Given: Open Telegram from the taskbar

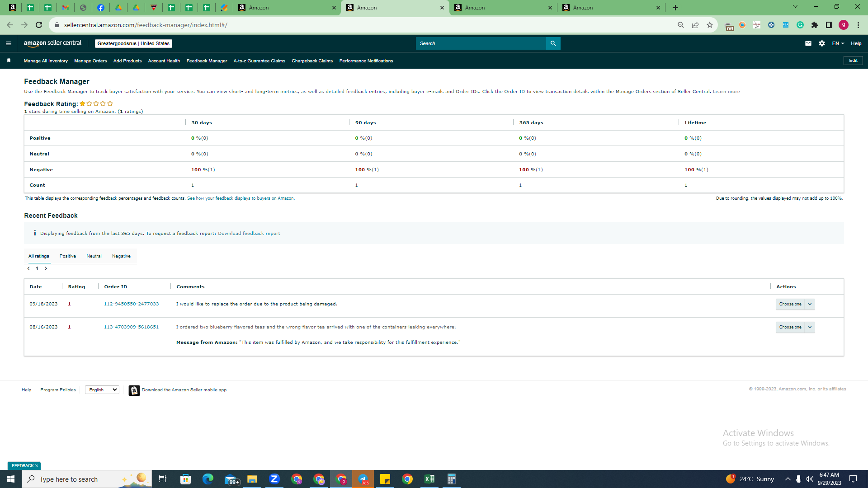Looking at the screenshot, I should click(x=363, y=479).
